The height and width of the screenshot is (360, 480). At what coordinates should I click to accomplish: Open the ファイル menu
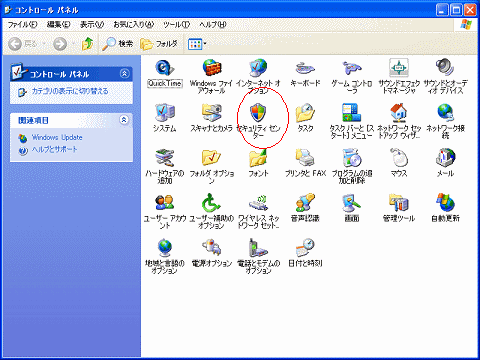pos(22,25)
